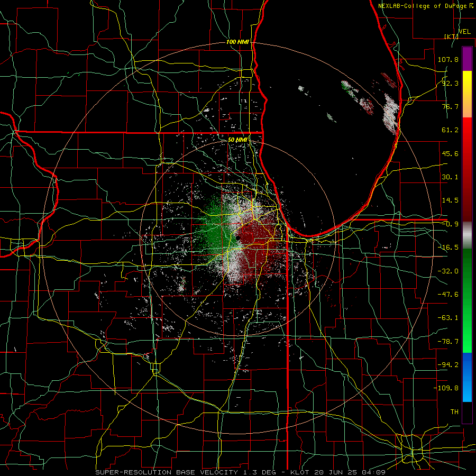Click the -109.8 legend value
Image resolution: width=476 pixels, height=476 pixels.
tap(446, 388)
